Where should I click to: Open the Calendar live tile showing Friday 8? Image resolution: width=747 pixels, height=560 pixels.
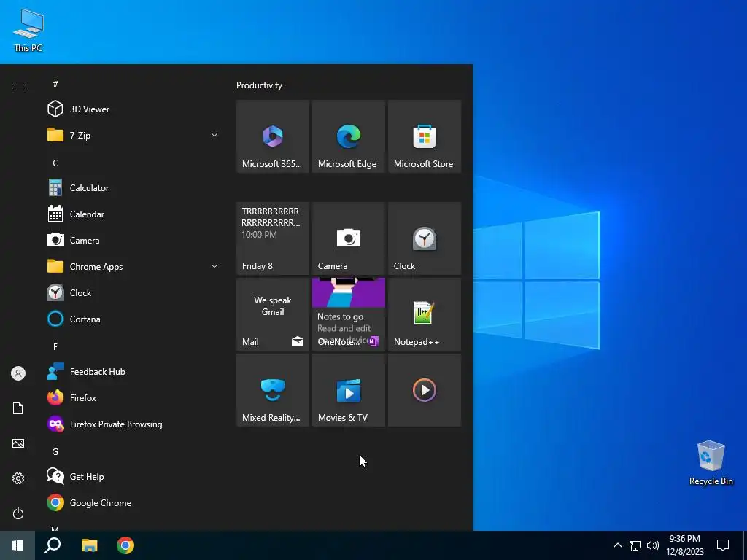(273, 238)
